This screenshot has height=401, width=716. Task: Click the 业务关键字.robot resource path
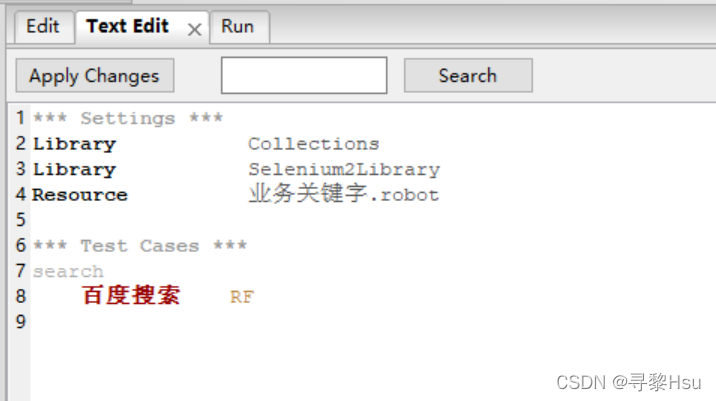click(344, 194)
